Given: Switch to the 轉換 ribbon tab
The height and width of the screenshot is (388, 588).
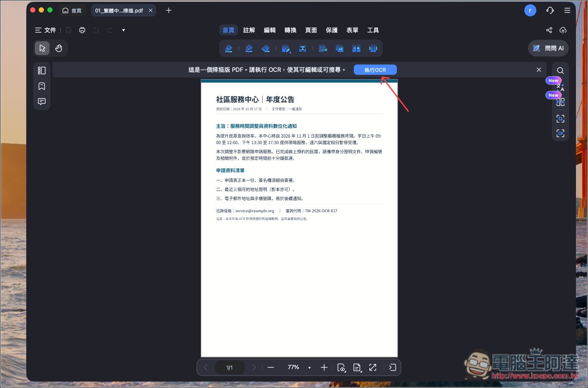Looking at the screenshot, I should pos(291,30).
